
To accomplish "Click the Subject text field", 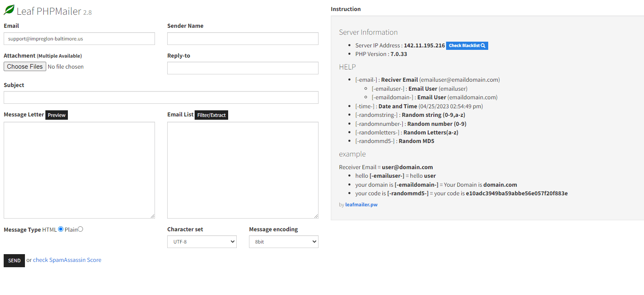I will tap(161, 98).
